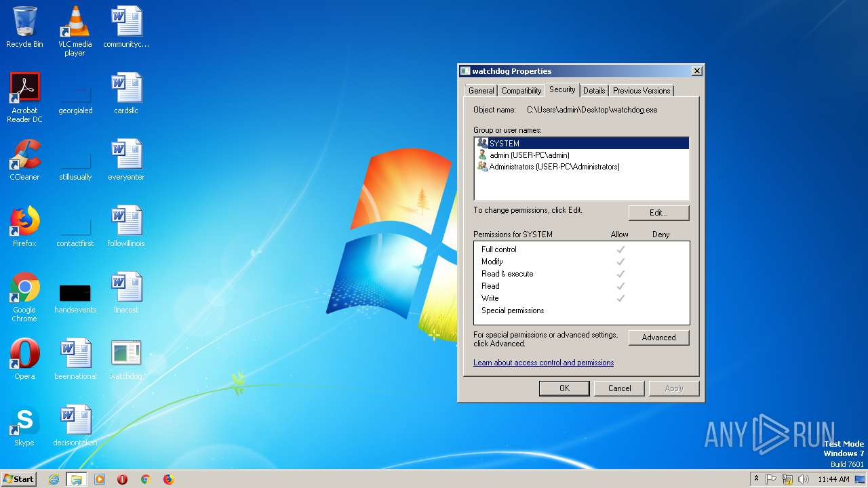Click the Read & execute Allow checkmark
This screenshot has width=868, height=488.
[620, 274]
